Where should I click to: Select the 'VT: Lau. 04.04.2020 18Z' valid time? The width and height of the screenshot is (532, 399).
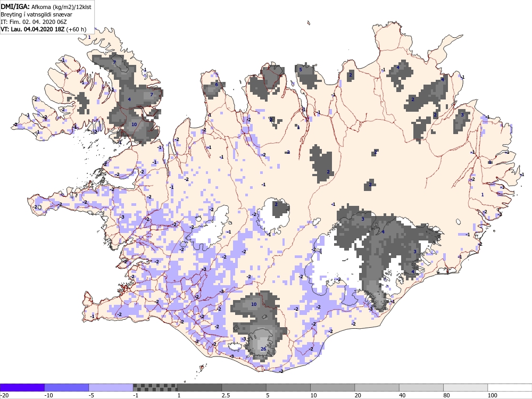tap(32, 29)
